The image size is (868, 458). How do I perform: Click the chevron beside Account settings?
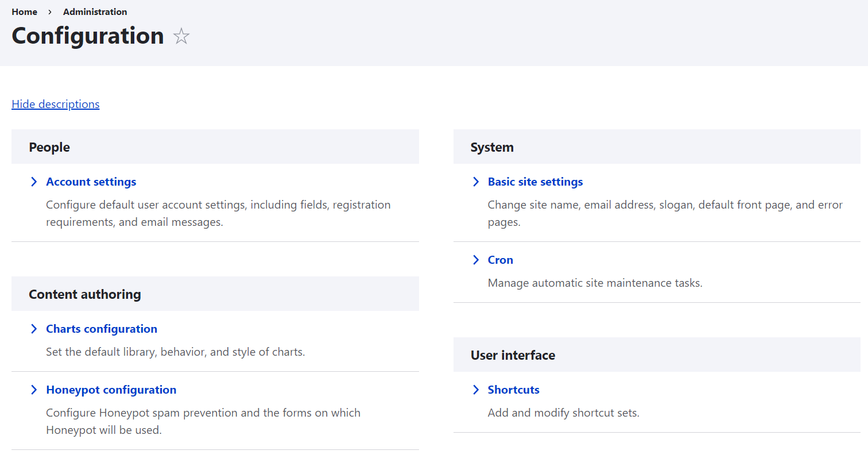pyautogui.click(x=34, y=182)
